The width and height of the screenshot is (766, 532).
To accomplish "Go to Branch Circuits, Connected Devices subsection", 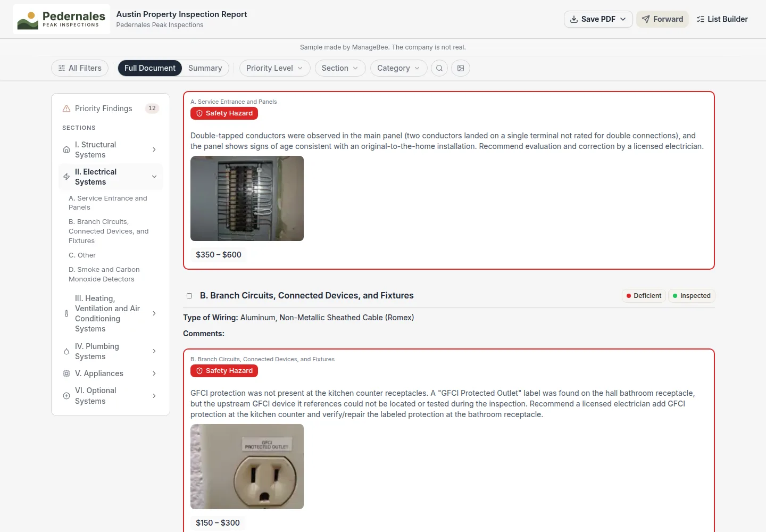I will pos(109,231).
